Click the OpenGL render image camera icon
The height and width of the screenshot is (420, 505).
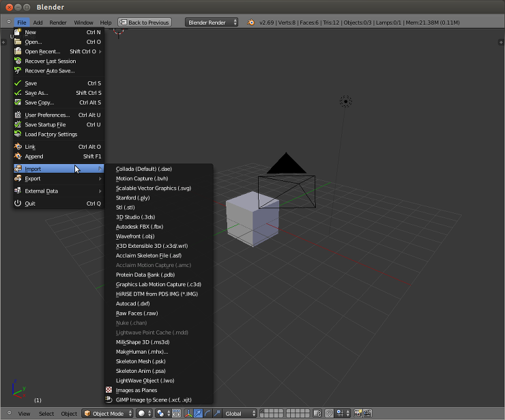coord(358,414)
